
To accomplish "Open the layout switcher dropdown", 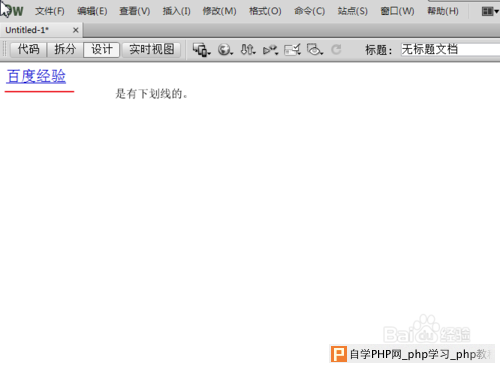I will [x=490, y=12].
